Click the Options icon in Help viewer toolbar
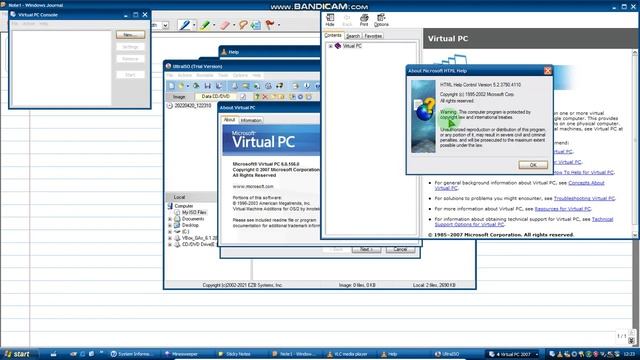 (381, 20)
